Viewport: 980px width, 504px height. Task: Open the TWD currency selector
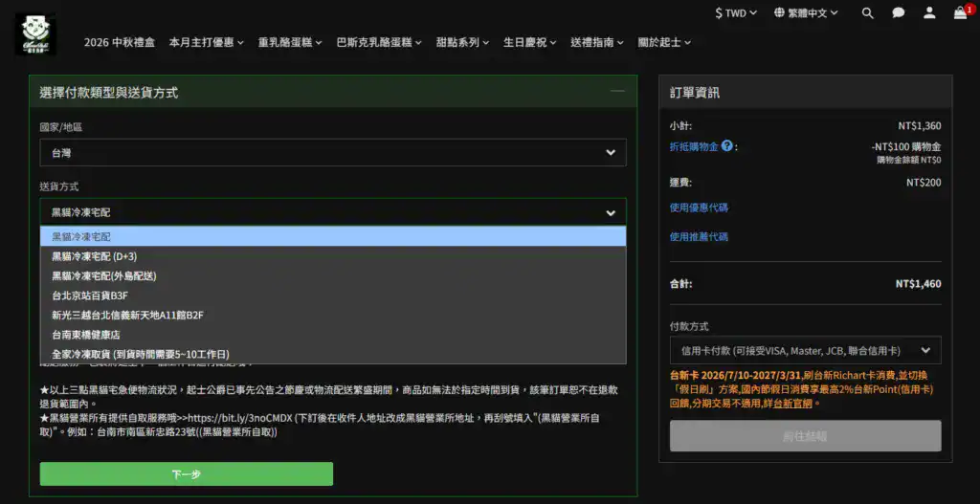736,12
